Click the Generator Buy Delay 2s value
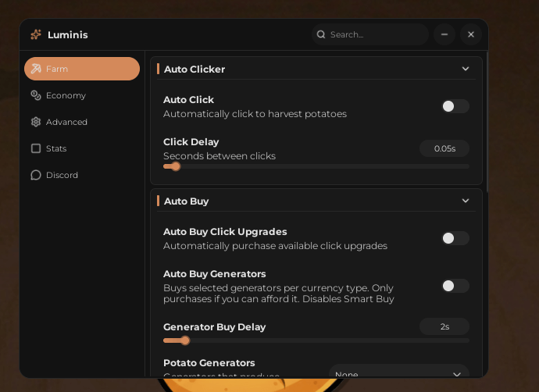Image resolution: width=539 pixels, height=392 pixels. (x=444, y=326)
